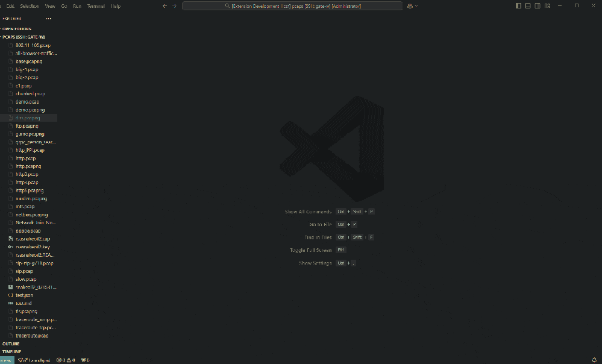Open notifications bell in status bar
This screenshot has height=364, width=602.
click(594, 360)
